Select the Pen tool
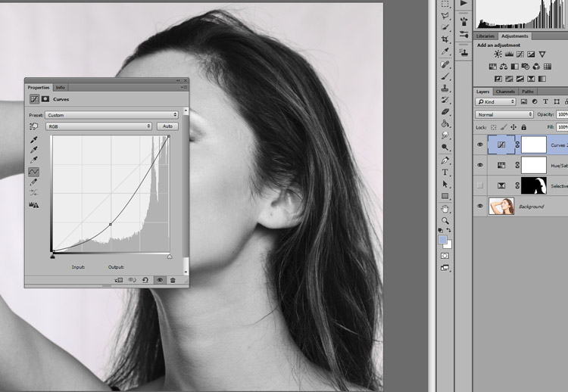This screenshot has width=568, height=392. [445, 160]
